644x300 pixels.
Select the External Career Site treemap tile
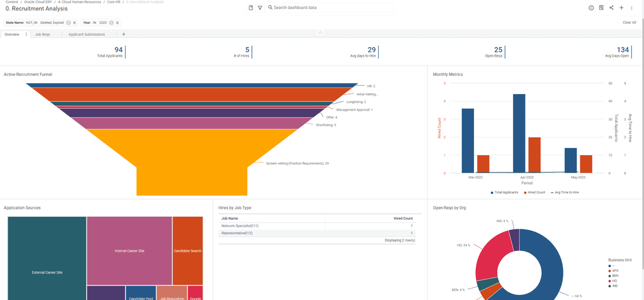47,259
